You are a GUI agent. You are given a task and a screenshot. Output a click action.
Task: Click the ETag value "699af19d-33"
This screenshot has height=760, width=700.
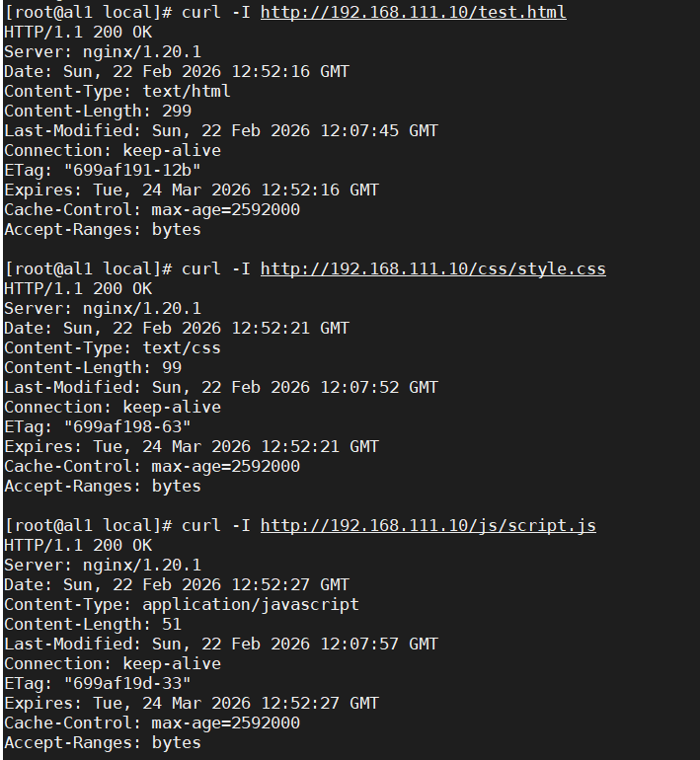(127, 683)
